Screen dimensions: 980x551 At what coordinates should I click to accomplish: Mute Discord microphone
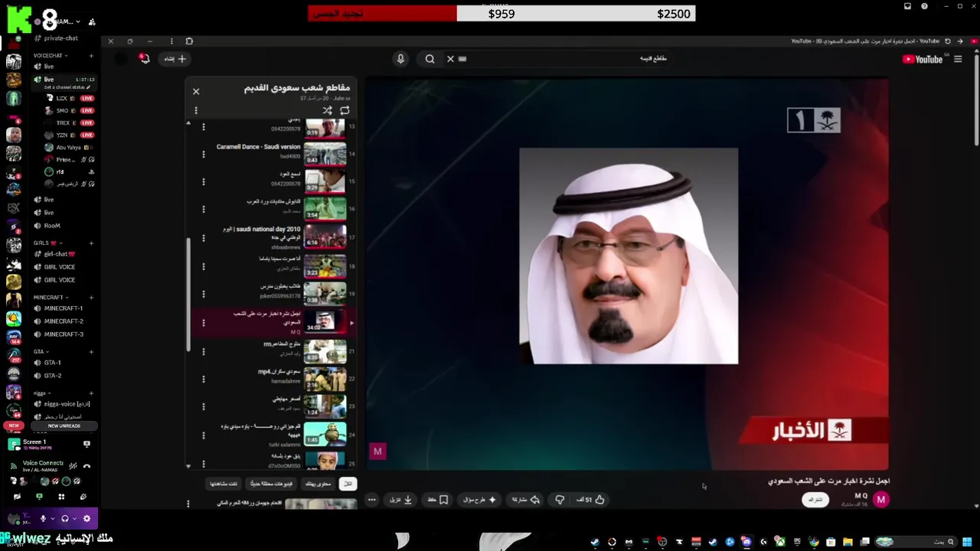pyautogui.click(x=44, y=518)
